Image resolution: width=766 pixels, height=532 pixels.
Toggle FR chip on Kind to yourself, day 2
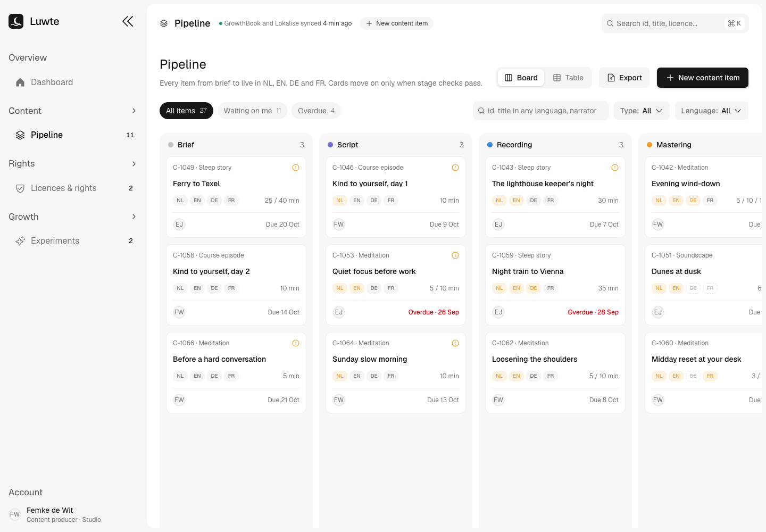coord(231,288)
